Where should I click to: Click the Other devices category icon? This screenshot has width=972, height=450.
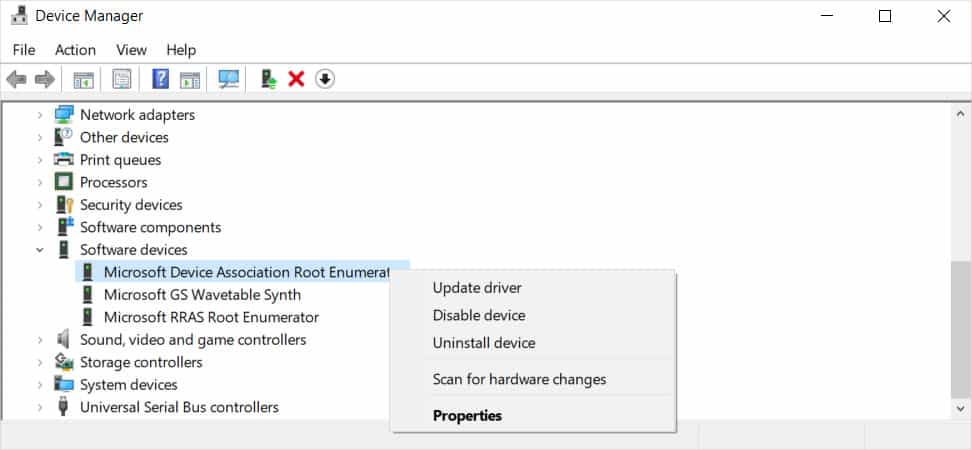(x=64, y=137)
